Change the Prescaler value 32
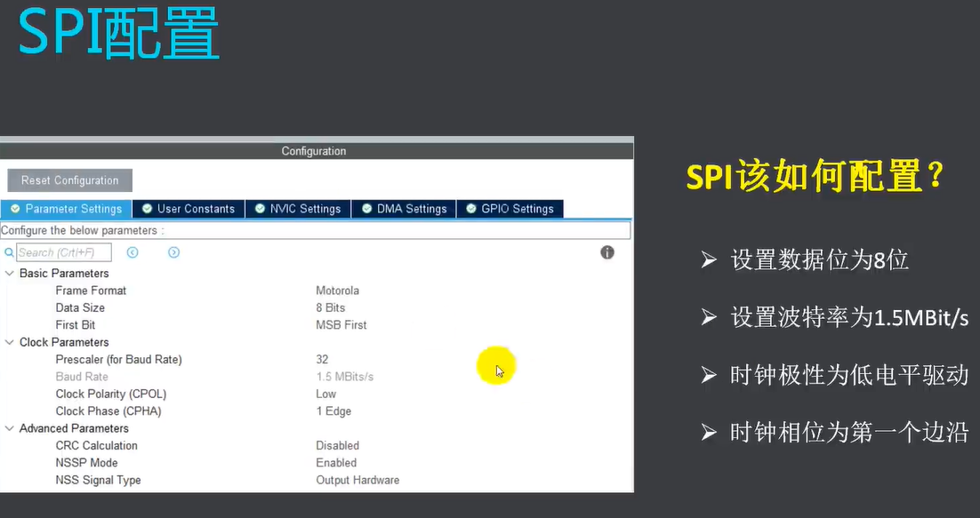 322,360
